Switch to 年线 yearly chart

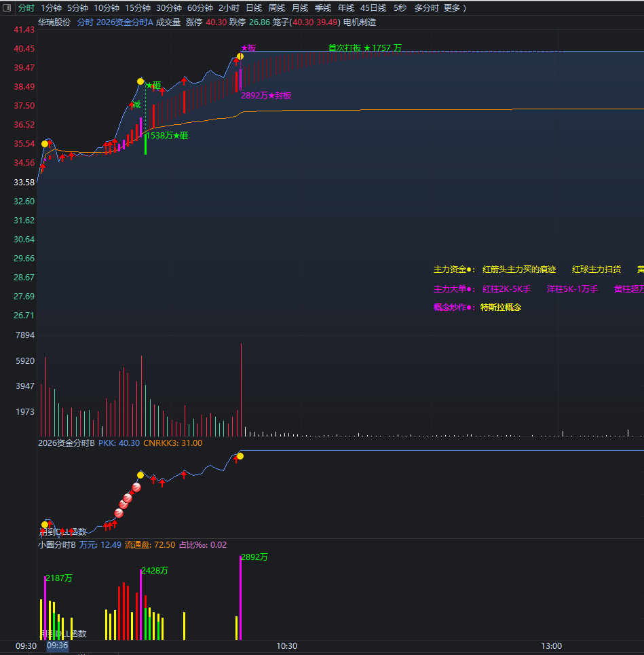(x=346, y=8)
